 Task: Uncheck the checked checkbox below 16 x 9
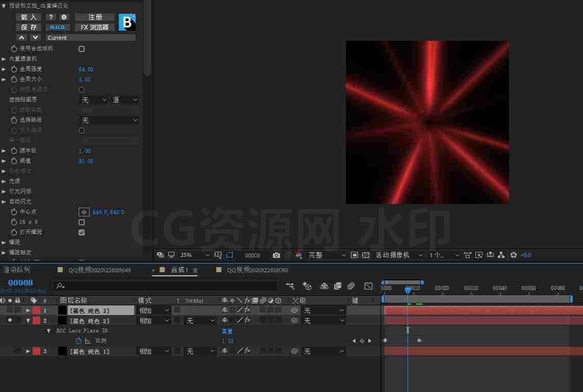pyautogui.click(x=82, y=232)
